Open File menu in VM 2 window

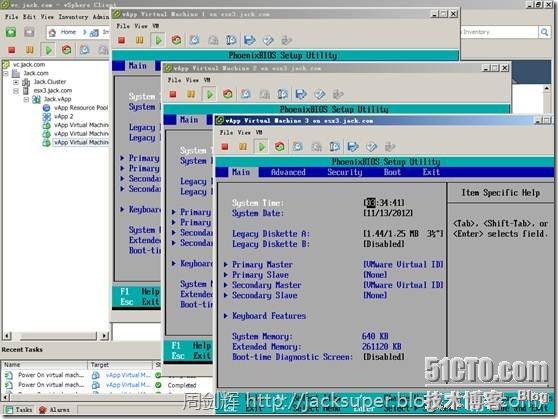174,80
